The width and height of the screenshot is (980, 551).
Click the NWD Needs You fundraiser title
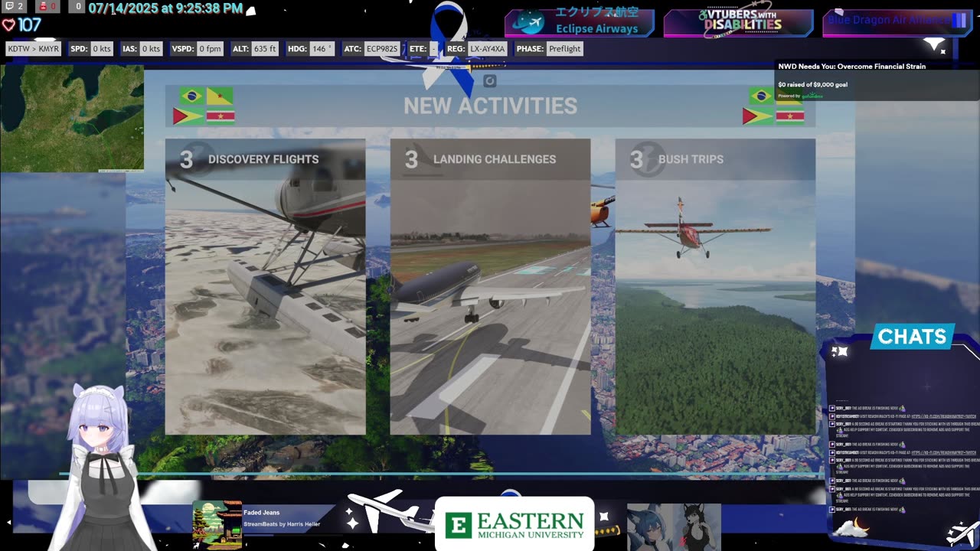click(x=852, y=67)
